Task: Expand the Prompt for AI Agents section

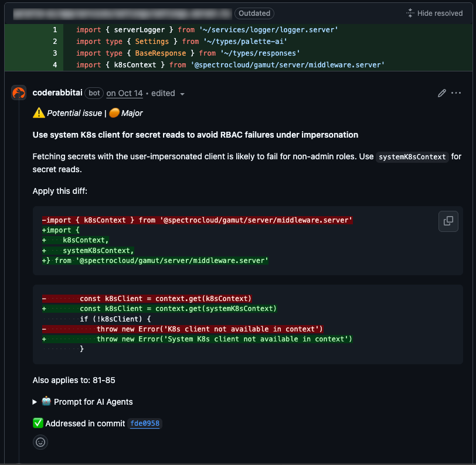Action: coord(33,402)
